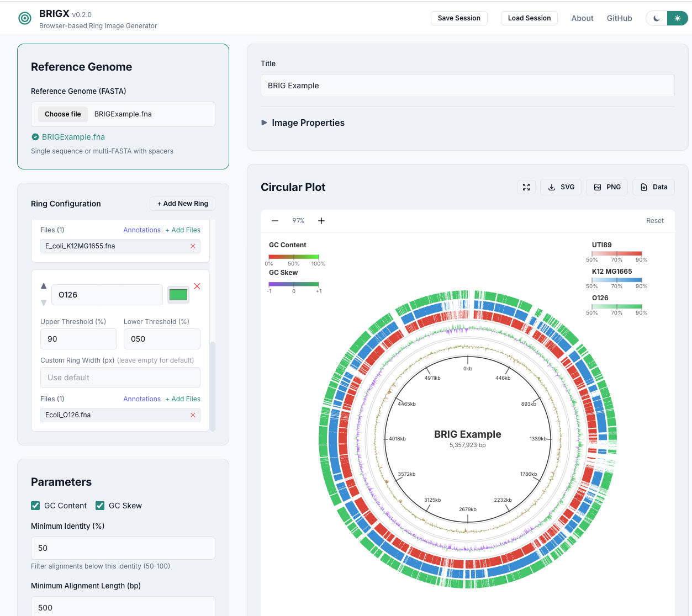Zoom out the plot with minus icon
This screenshot has height=616, width=692.
(275, 221)
